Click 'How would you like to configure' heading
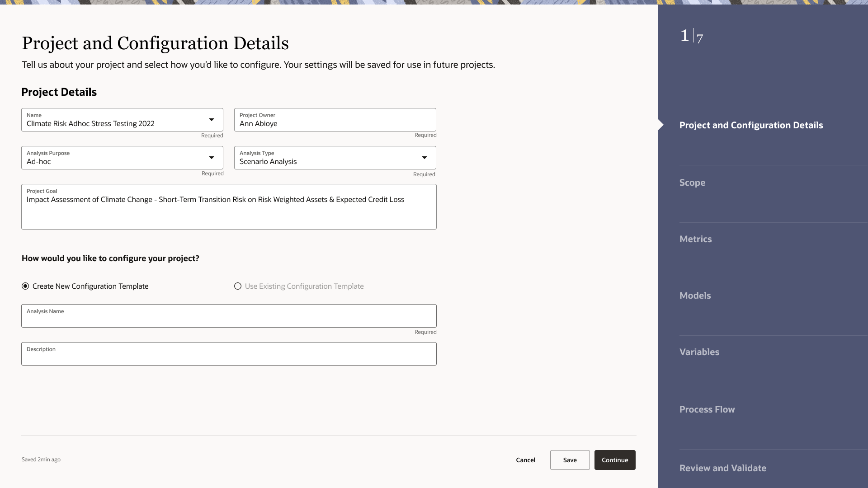The width and height of the screenshot is (868, 488). pos(110,258)
